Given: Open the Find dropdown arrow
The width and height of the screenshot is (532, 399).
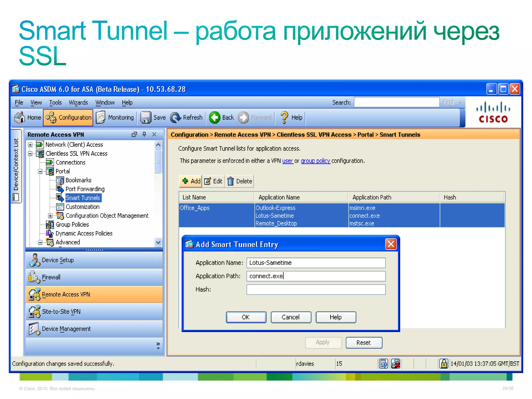Looking at the screenshot, I should click(460, 103).
